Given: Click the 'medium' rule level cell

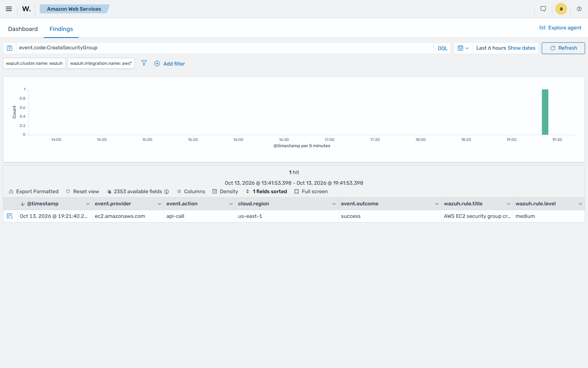Looking at the screenshot, I should pos(549,216).
